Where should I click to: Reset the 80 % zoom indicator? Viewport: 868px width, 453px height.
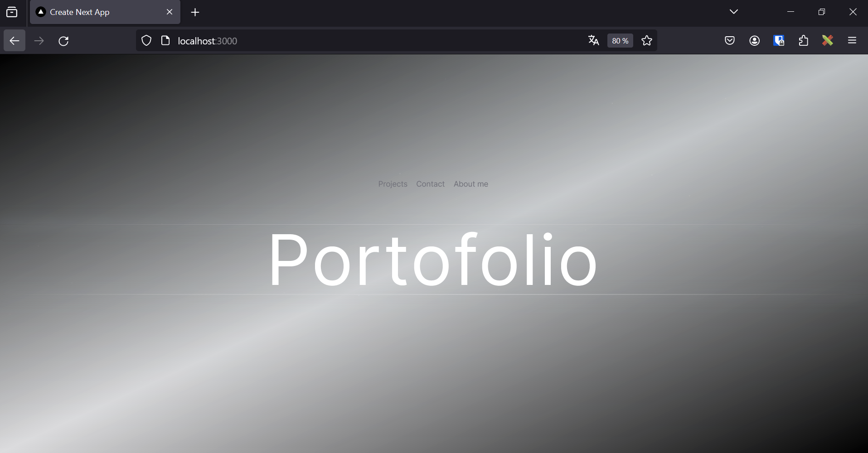pyautogui.click(x=620, y=41)
